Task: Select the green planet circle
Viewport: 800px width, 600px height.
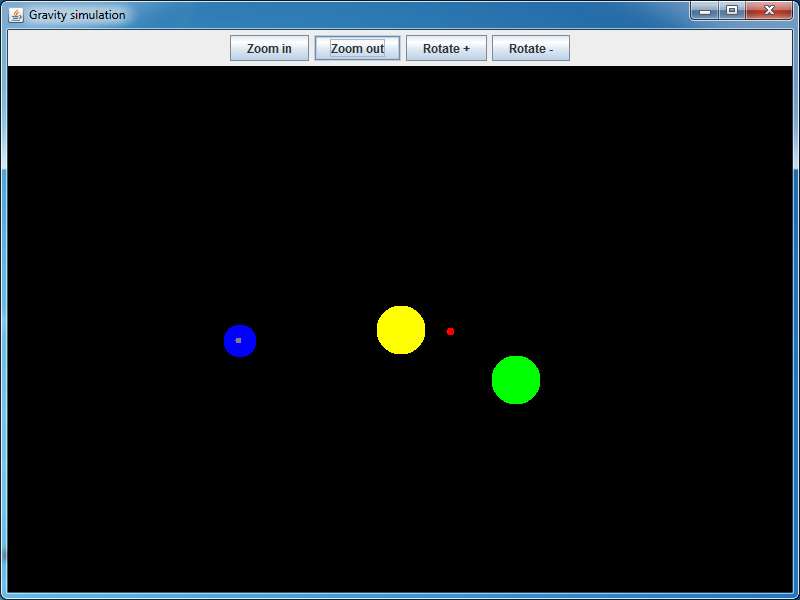Action: (516, 380)
